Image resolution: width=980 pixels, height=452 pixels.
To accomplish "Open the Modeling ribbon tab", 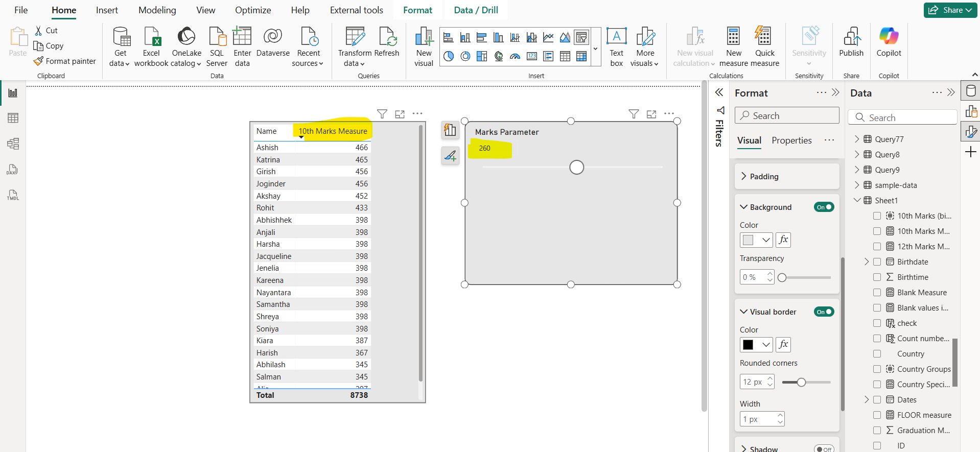I will pyautogui.click(x=157, y=10).
